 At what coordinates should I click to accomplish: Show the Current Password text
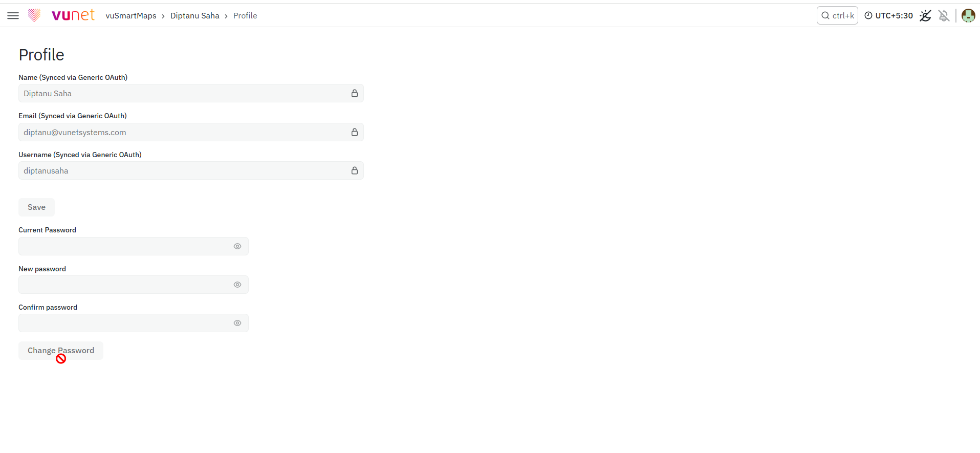click(237, 246)
